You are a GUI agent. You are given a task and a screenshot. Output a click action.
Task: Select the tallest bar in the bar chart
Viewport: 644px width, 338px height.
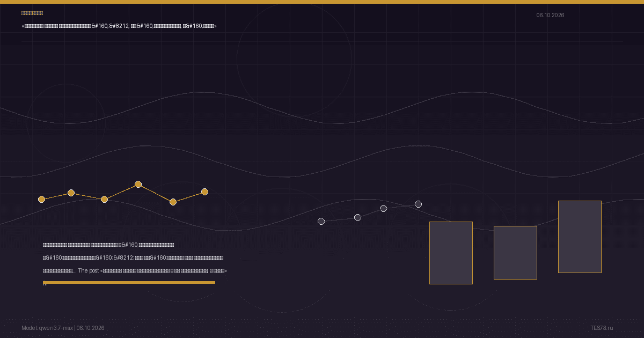[580, 237]
